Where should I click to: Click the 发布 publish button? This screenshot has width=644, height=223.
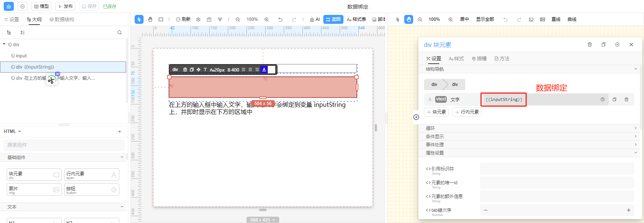65,6
